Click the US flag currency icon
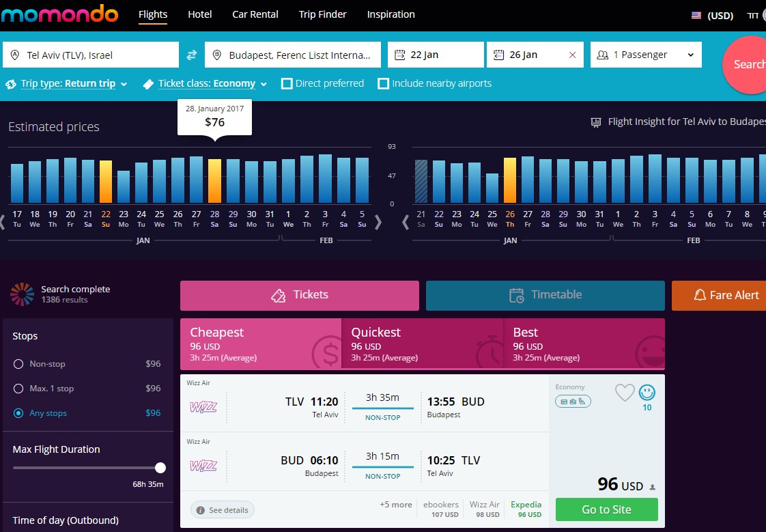Image resolution: width=766 pixels, height=532 pixels. (x=696, y=15)
